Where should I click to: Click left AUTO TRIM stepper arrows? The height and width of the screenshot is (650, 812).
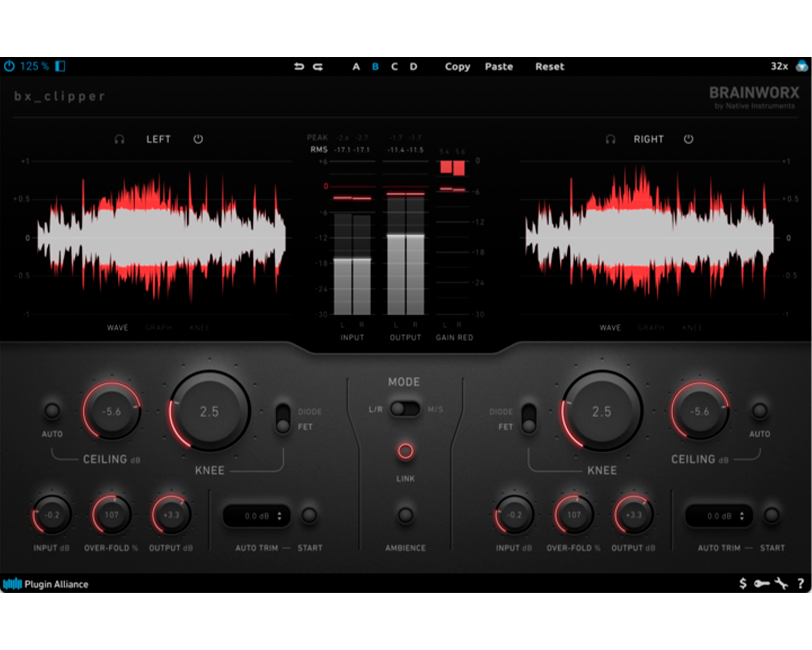click(279, 516)
